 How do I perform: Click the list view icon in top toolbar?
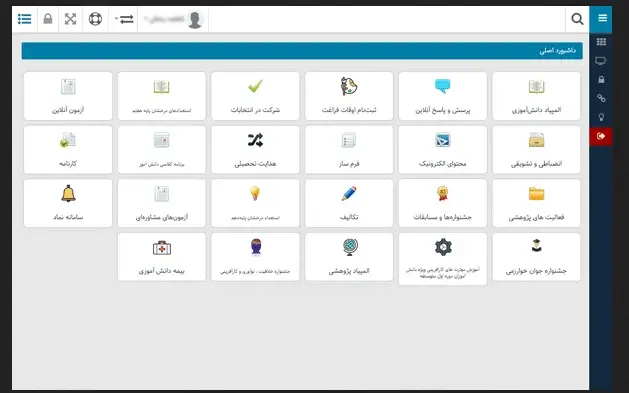click(24, 19)
